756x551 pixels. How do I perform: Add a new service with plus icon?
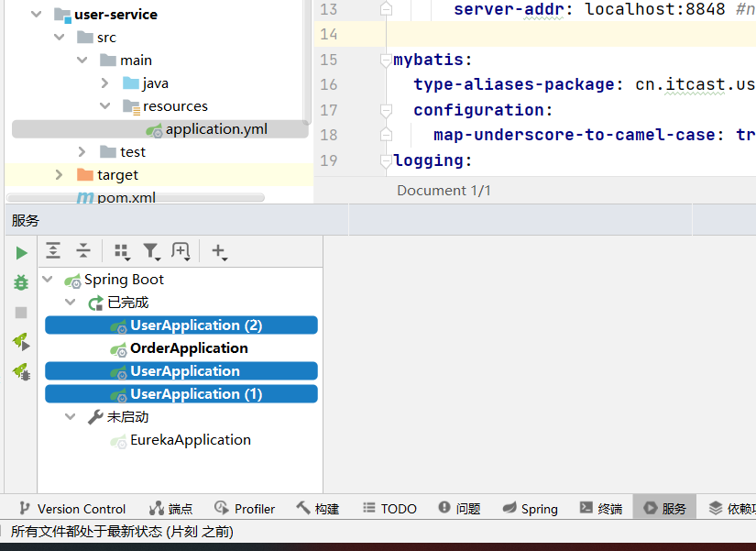[219, 252]
